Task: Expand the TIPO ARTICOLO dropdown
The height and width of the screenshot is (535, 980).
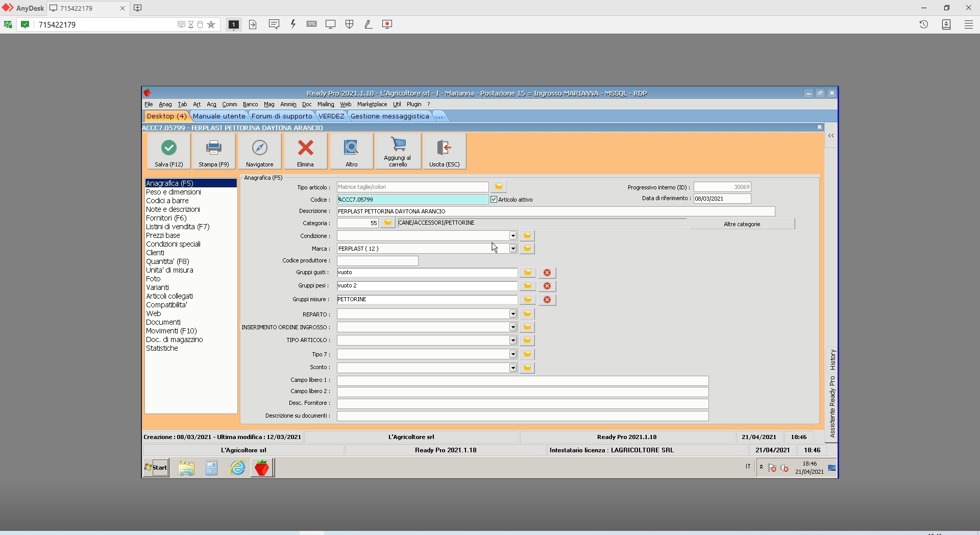Action: pyautogui.click(x=513, y=341)
